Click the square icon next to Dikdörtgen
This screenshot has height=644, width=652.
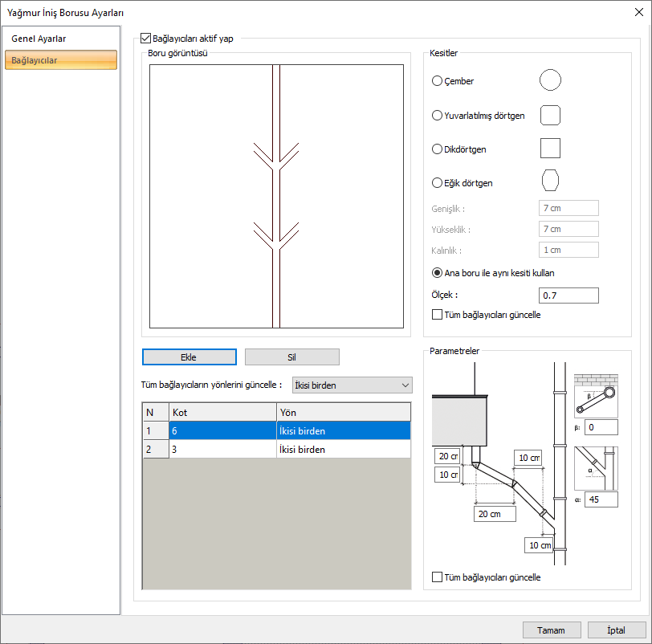point(550,149)
